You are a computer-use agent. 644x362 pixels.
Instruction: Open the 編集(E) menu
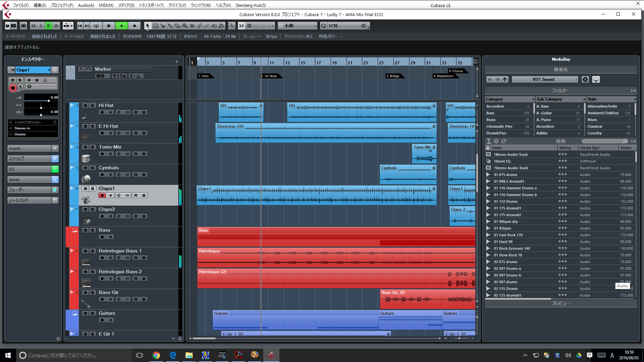click(x=40, y=5)
